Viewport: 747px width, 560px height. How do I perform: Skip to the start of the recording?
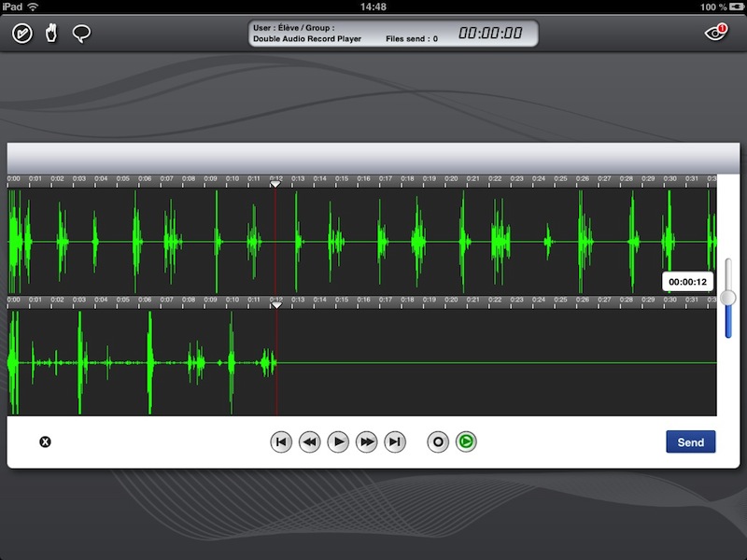coord(281,441)
